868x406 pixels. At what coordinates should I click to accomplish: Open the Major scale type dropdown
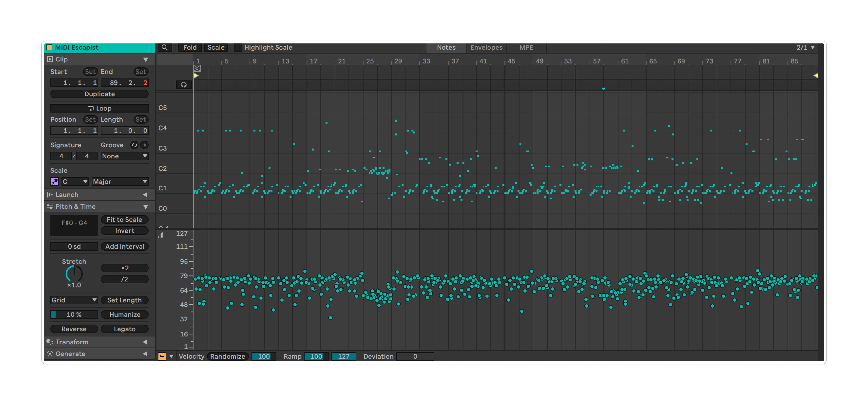click(x=120, y=182)
